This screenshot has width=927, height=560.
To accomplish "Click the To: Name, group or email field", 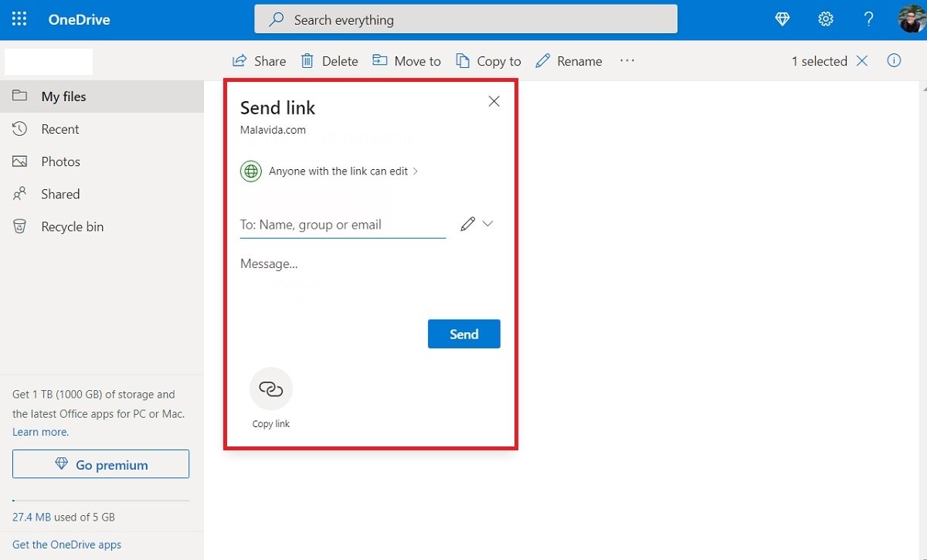I will [343, 225].
